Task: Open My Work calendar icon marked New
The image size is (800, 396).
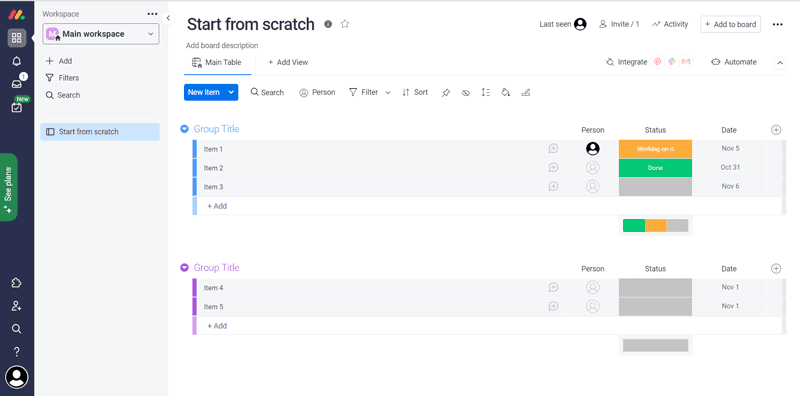Action: (17, 107)
